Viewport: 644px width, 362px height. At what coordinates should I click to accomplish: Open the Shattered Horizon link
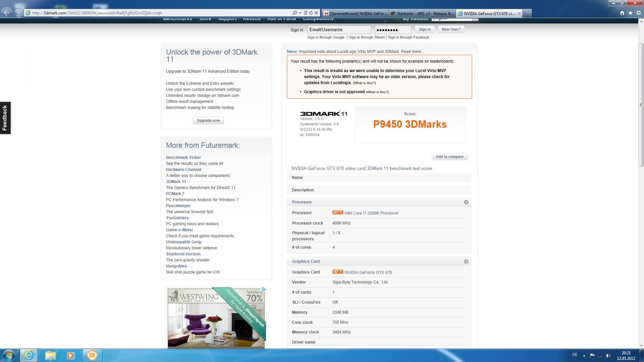pyautogui.click(x=183, y=254)
